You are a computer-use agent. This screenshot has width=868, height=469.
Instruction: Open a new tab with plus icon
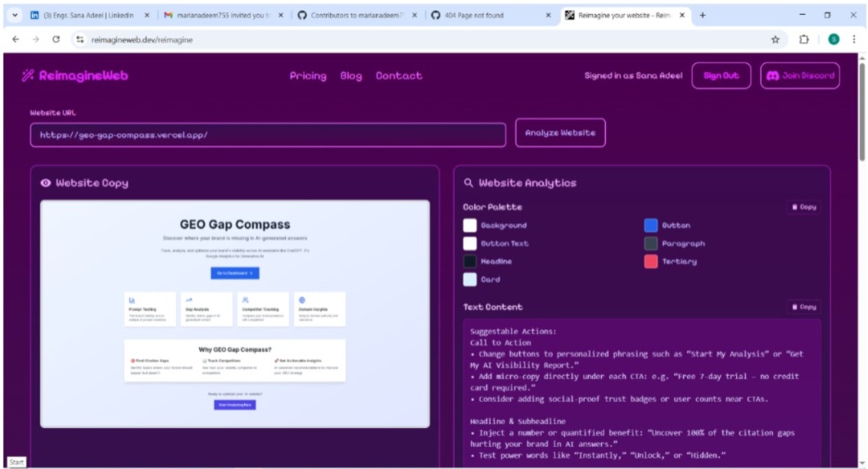tap(703, 15)
